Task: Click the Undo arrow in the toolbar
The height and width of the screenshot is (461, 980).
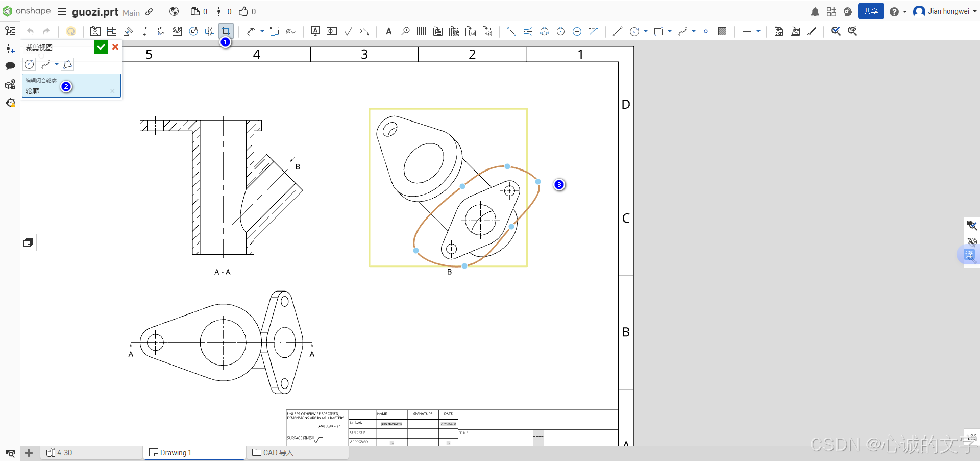Action: click(x=30, y=31)
